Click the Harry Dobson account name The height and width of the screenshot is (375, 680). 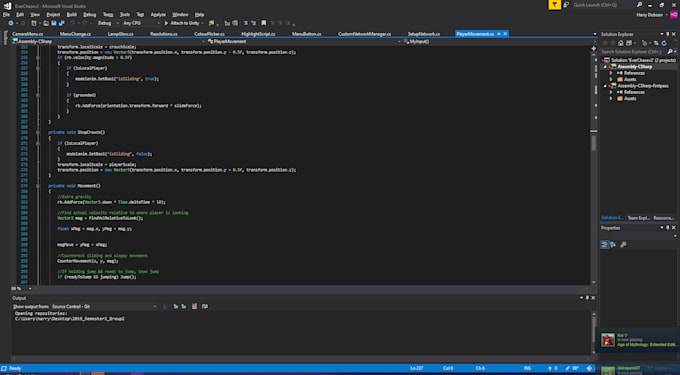[649, 15]
